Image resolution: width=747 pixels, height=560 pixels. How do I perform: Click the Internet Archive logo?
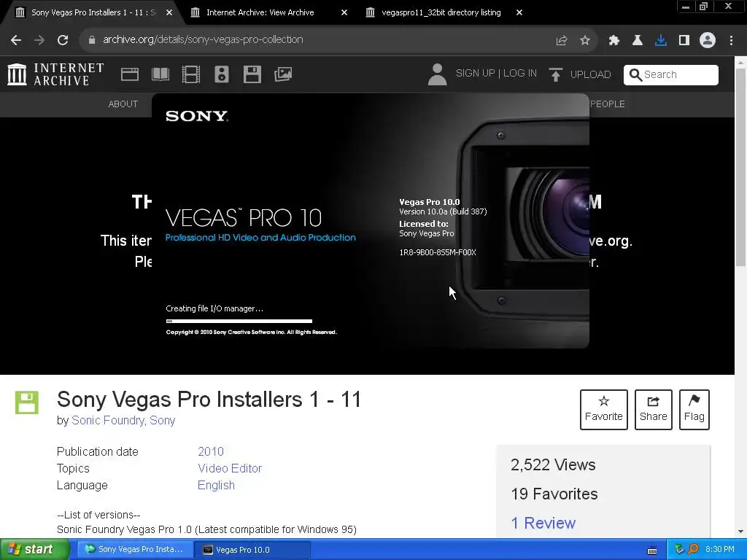pos(55,74)
